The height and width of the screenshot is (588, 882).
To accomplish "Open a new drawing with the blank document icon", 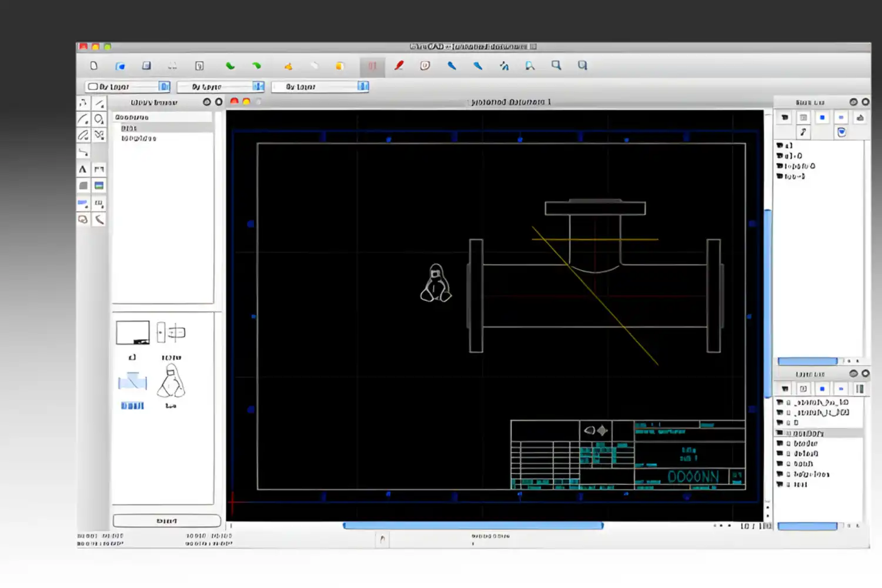I will point(93,65).
